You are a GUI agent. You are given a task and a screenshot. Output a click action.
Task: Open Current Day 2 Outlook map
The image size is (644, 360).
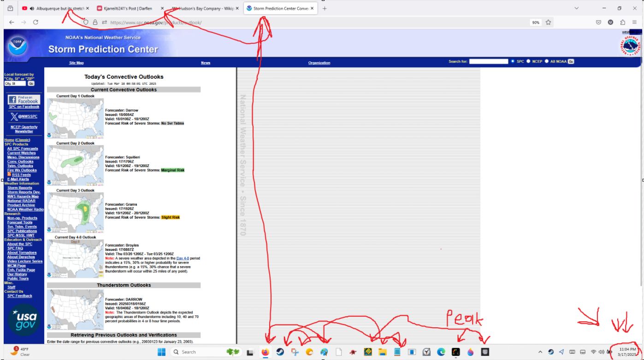point(75,165)
